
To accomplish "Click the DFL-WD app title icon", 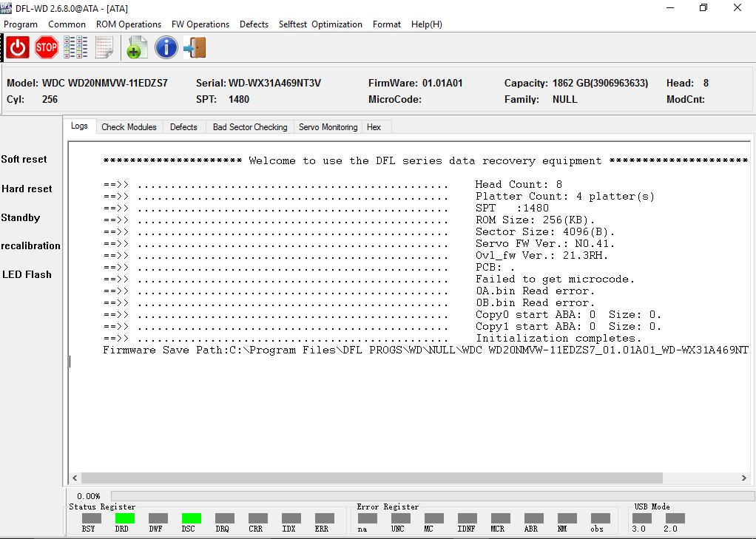I will pos(6,8).
